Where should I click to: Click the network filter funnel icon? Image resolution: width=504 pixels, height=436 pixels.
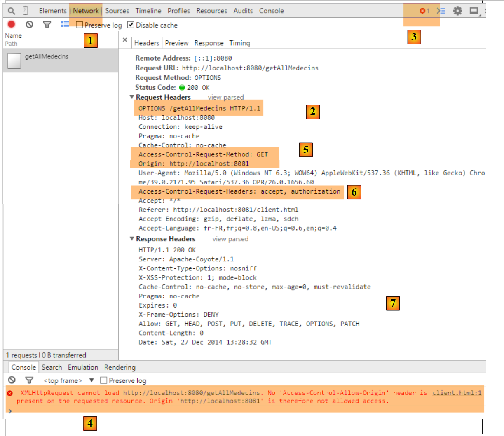47,25
